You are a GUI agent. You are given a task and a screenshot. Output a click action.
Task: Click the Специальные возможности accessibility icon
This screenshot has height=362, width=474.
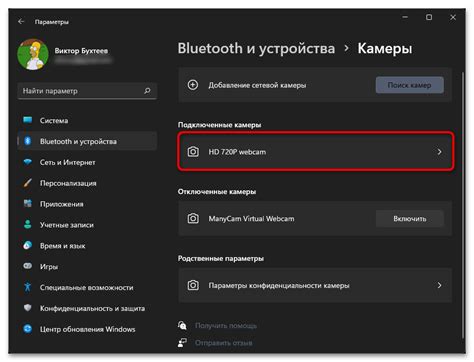coord(28,287)
